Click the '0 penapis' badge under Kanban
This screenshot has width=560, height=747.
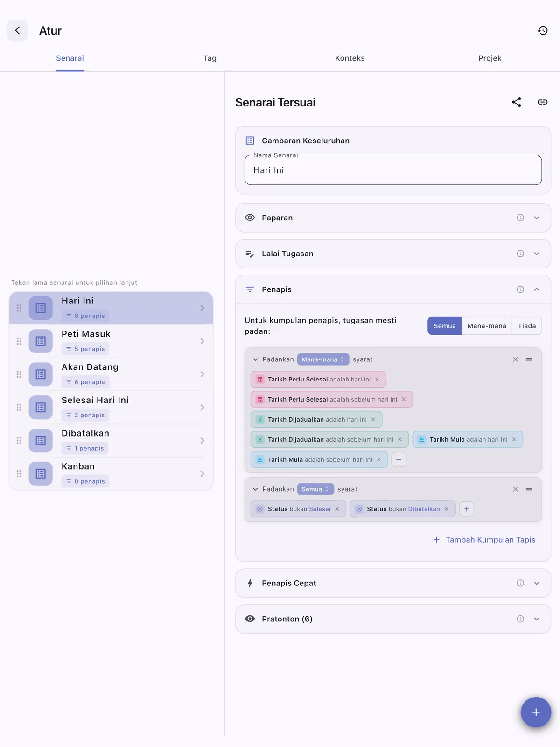[85, 482]
